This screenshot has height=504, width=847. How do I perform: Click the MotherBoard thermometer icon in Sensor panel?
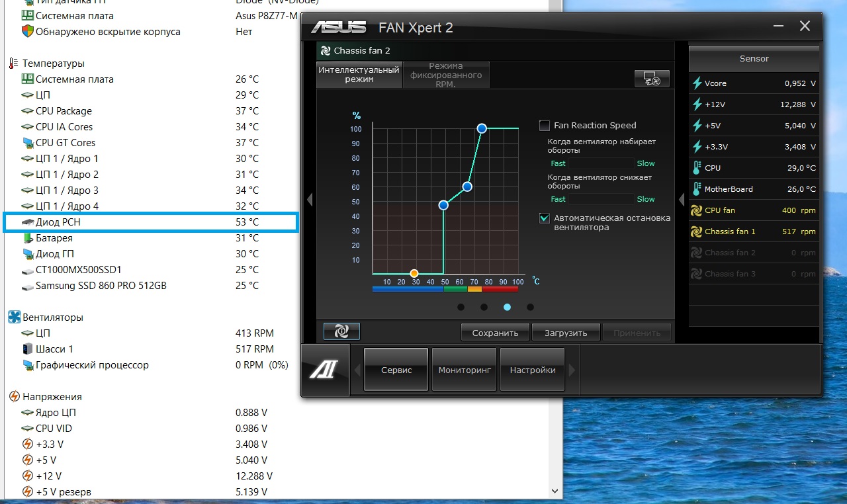[696, 189]
